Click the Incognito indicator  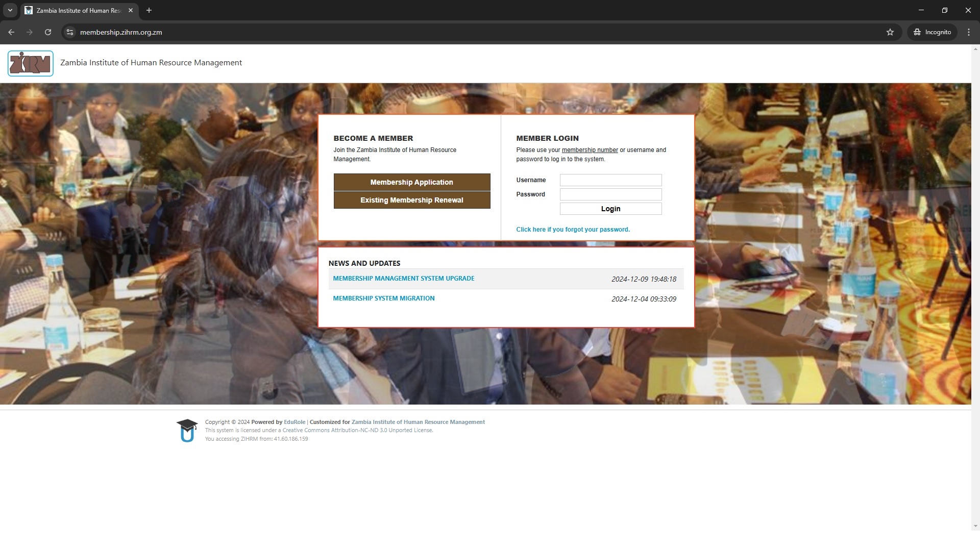point(932,32)
